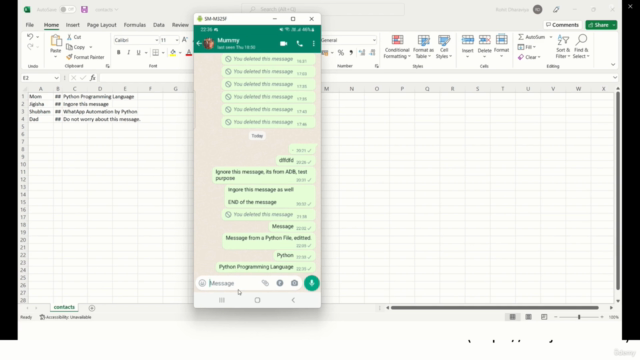The height and width of the screenshot is (360, 640).
Task: Open Clipboard group dialog launcher
Action: point(108,66)
